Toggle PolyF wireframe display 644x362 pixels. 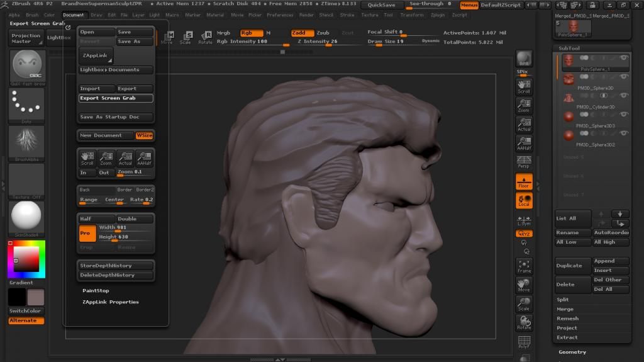pos(524,342)
